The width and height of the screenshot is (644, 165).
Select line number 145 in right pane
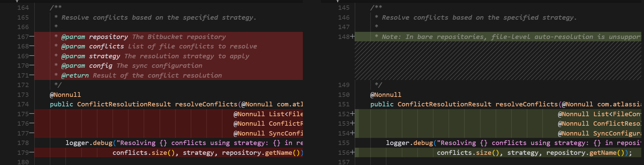(344, 7)
